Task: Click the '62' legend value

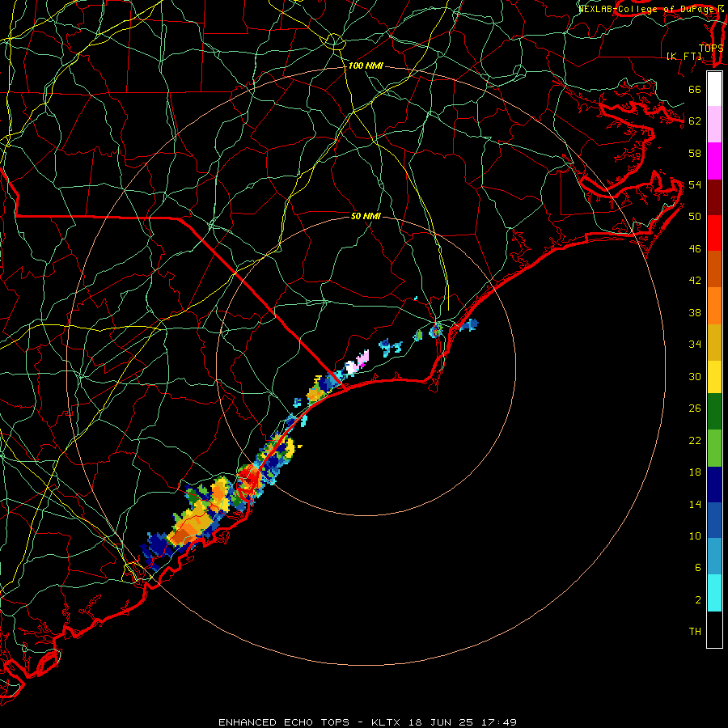Action: pyautogui.click(x=695, y=121)
